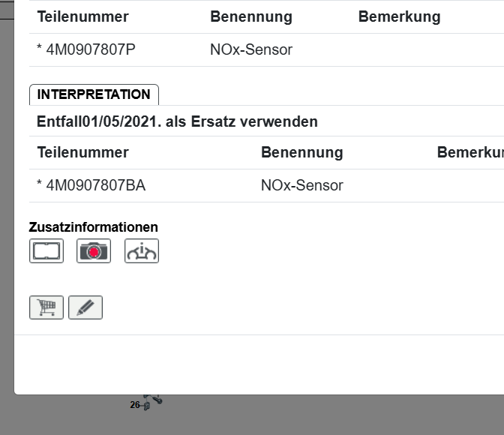
Task: Select part number 26 in diagram
Action: pyautogui.click(x=136, y=405)
